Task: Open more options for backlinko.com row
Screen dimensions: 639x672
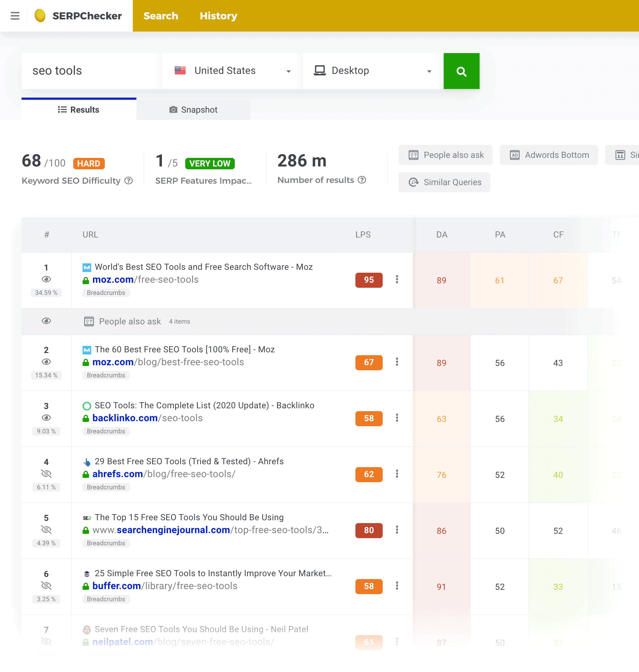Action: 397,418
